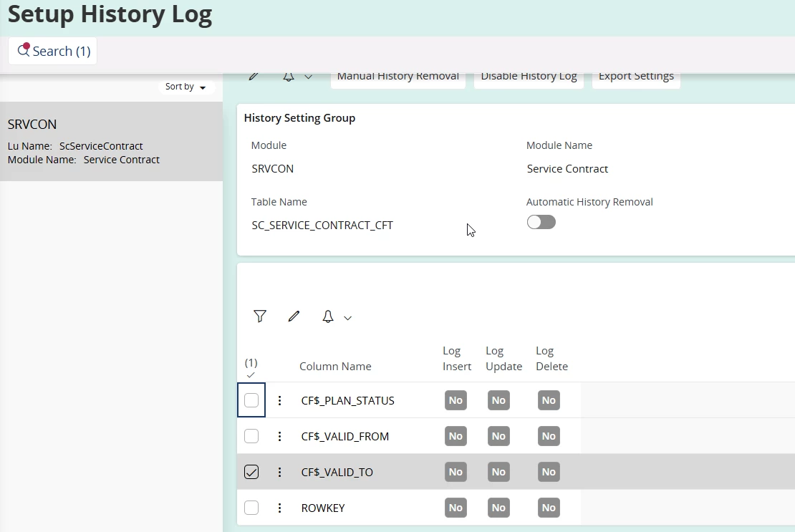Open three-dot menu for CF$_VALID_TO row
This screenshot has height=532, width=795.
(x=280, y=472)
